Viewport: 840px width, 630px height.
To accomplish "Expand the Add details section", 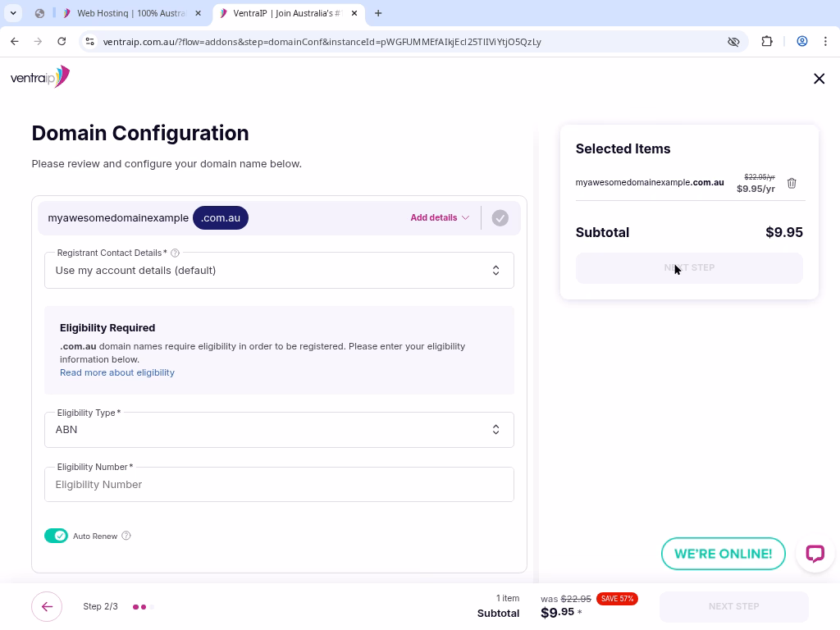I will (440, 217).
